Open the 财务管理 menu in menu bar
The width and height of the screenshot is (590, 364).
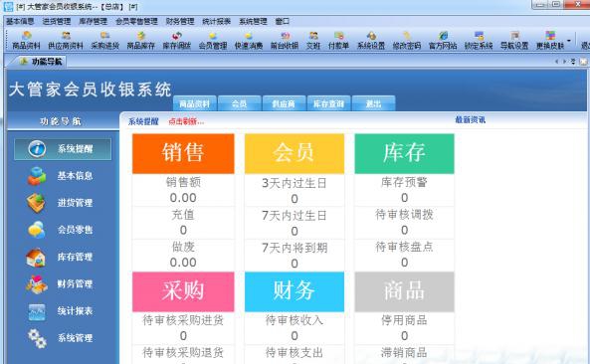(x=180, y=22)
